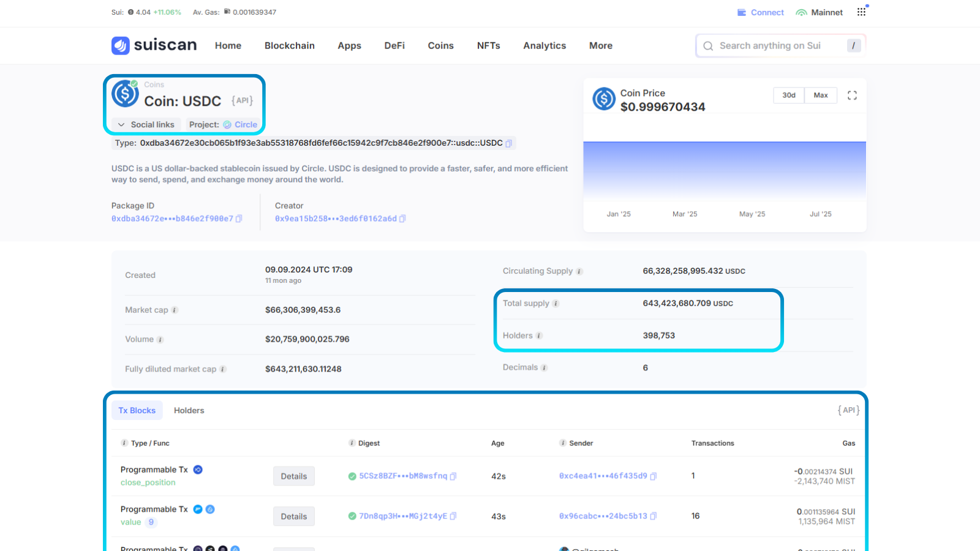The width and height of the screenshot is (980, 551).
Task: Open the DeFi menu
Action: pos(394,46)
